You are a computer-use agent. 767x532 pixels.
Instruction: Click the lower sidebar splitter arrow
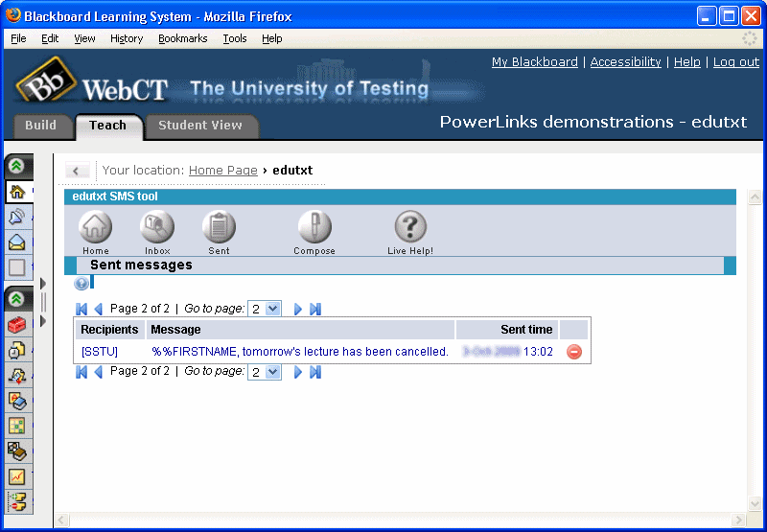43,321
